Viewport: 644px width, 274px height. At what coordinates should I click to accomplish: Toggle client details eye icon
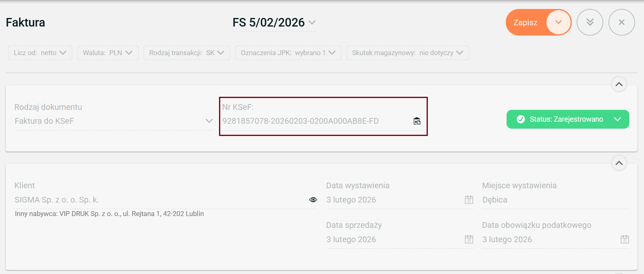point(313,200)
